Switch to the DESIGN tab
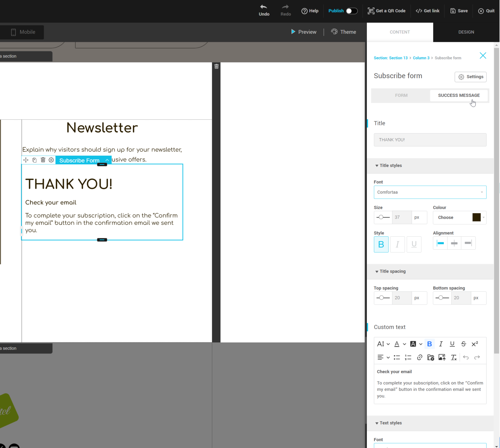This screenshot has height=448, width=500. [x=466, y=32]
